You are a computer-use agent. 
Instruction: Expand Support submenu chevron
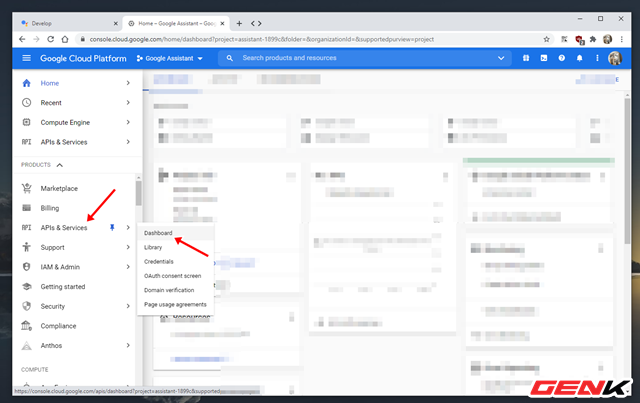click(128, 247)
